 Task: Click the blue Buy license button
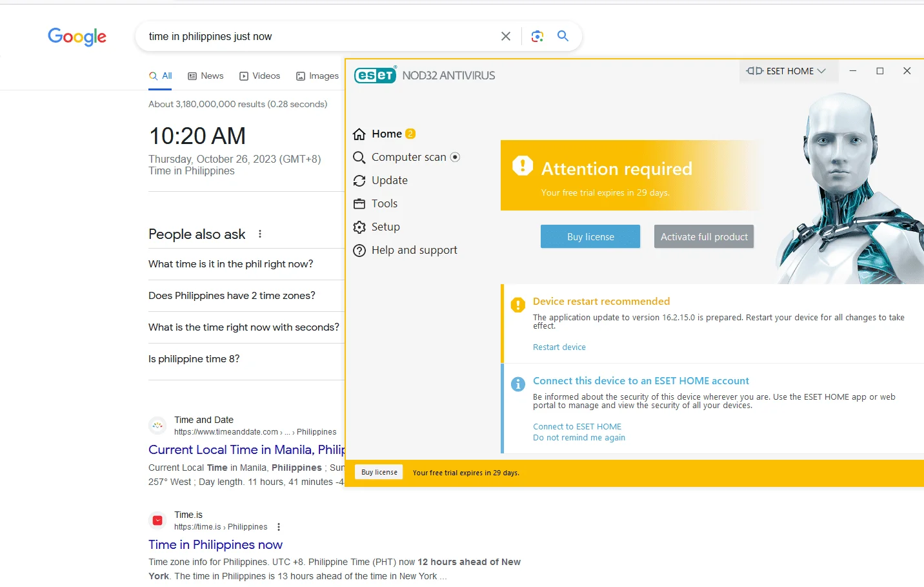(590, 236)
